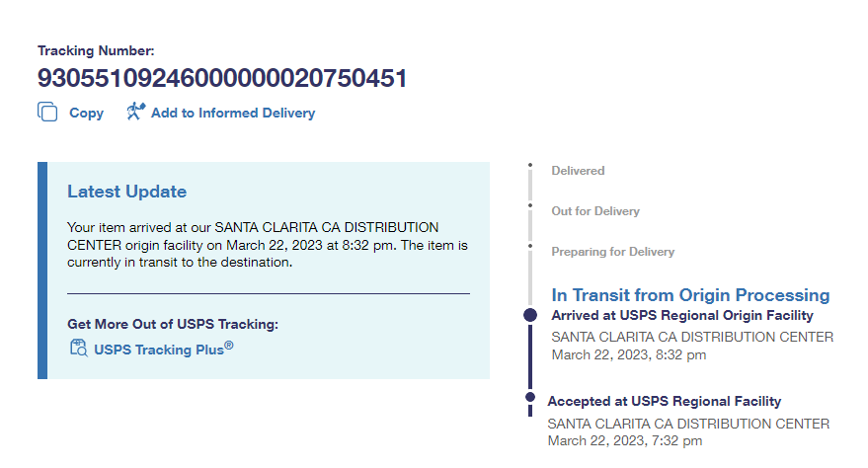Viewport: 868px width, 468px height.
Task: Click the March 22, 2023, 7:32 pm timestamp
Action: 624,440
